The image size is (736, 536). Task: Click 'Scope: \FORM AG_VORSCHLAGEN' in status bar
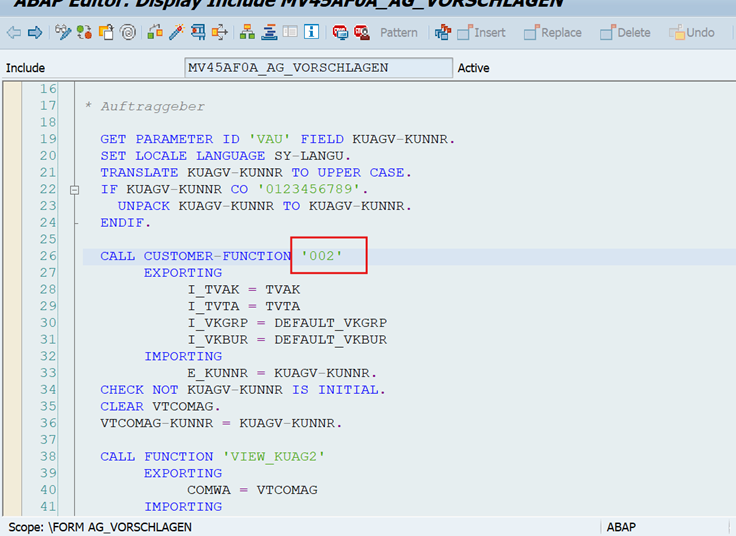pos(100,527)
